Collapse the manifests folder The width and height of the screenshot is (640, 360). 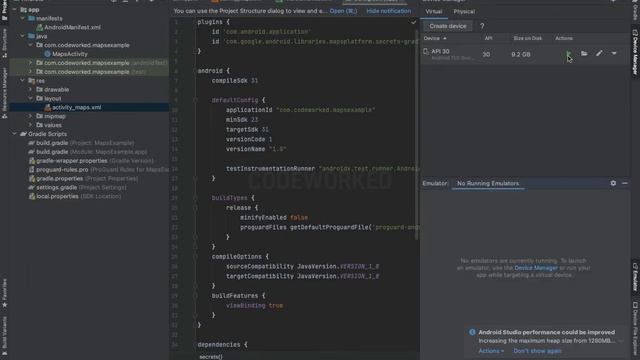pyautogui.click(x=22, y=18)
